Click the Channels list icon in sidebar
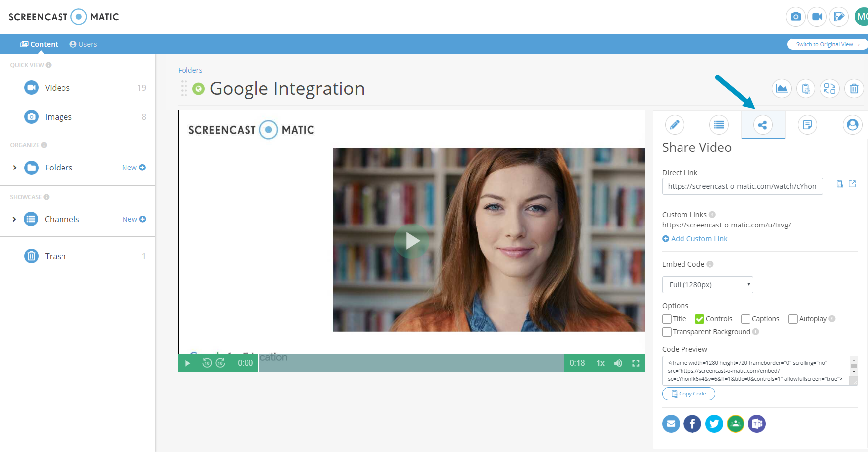This screenshot has width=868, height=452. coord(31,219)
